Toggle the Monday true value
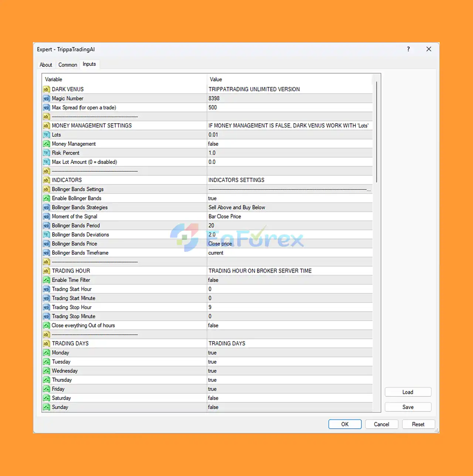This screenshot has height=476, width=473. 290,352
